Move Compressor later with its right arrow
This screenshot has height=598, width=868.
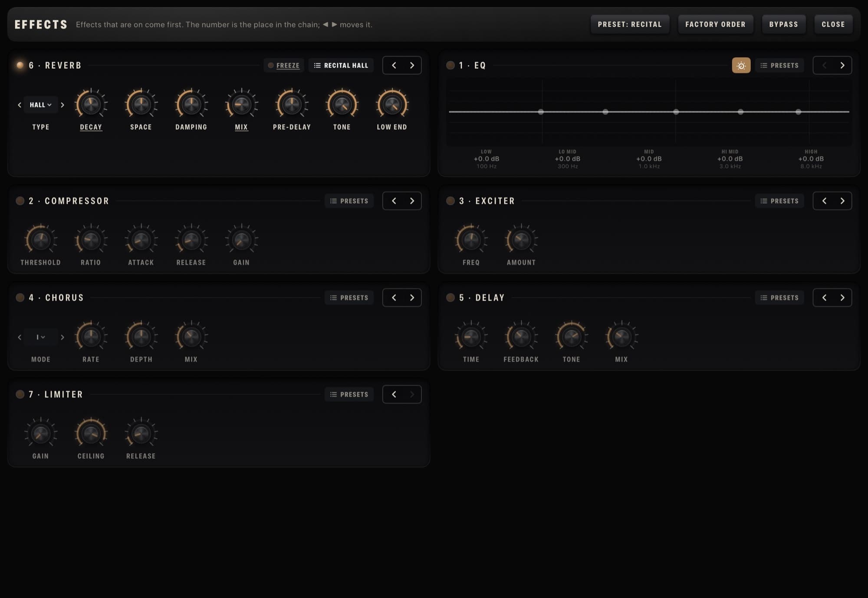coord(412,201)
